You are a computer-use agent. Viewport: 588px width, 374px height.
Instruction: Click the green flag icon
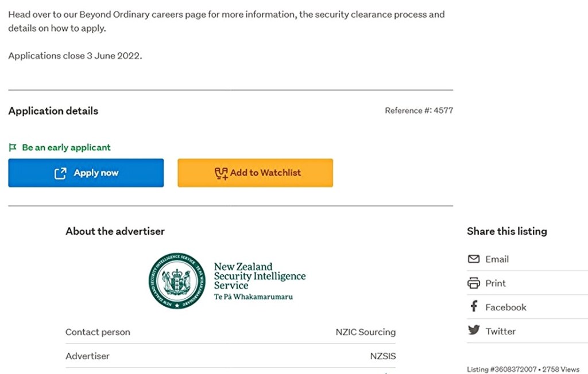[x=13, y=148]
